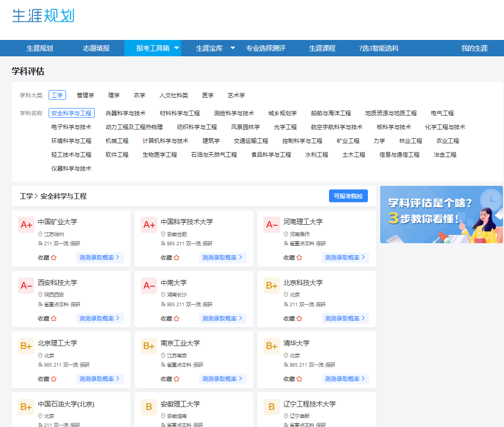The height and width of the screenshot is (427, 504).
Task: Click B+ badge beside 北京理工大学
Action: pos(26,346)
